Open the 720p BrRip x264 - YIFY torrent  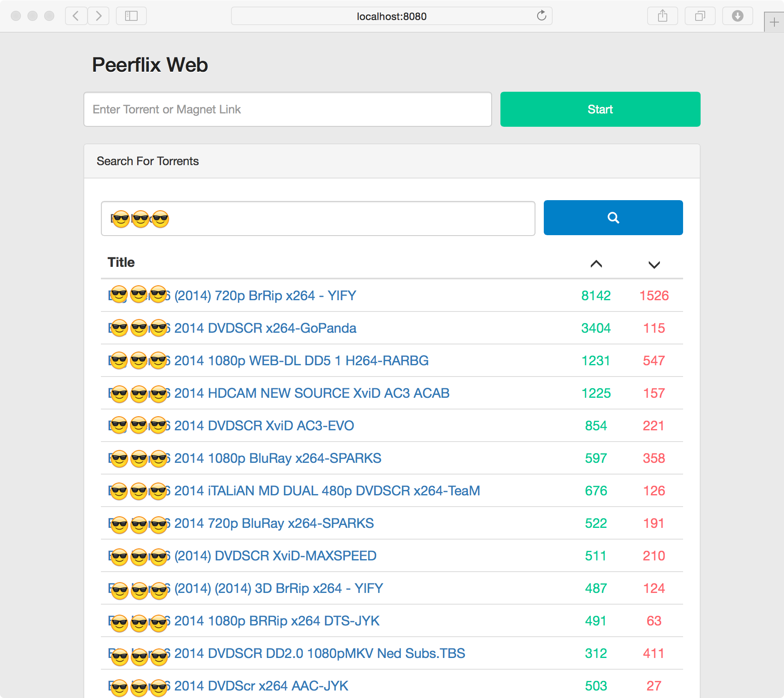pyautogui.click(x=232, y=296)
